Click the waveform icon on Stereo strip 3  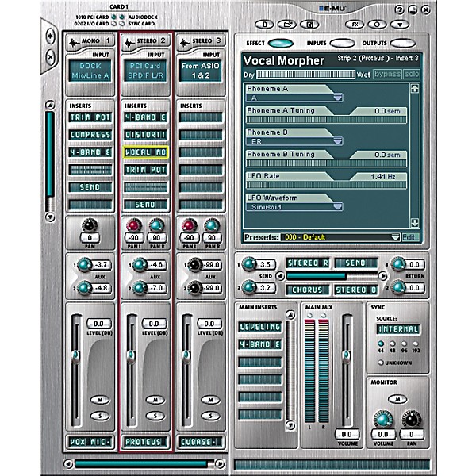tap(184, 43)
